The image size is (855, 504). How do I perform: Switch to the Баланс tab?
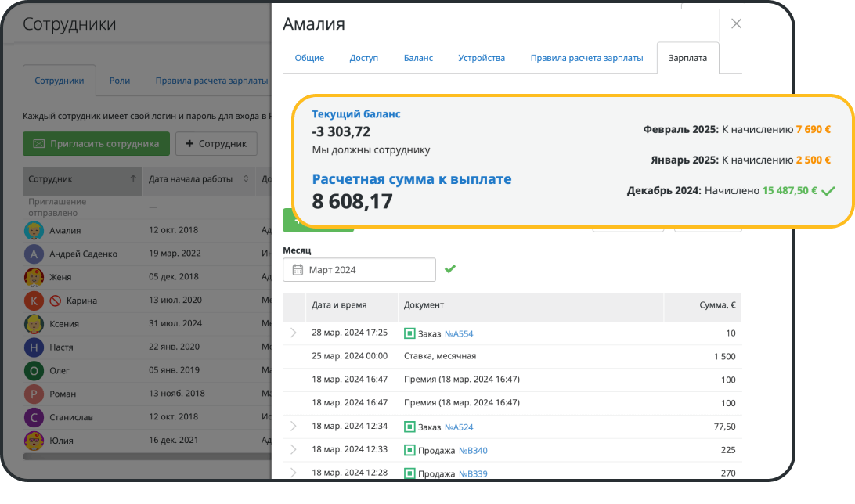(418, 58)
